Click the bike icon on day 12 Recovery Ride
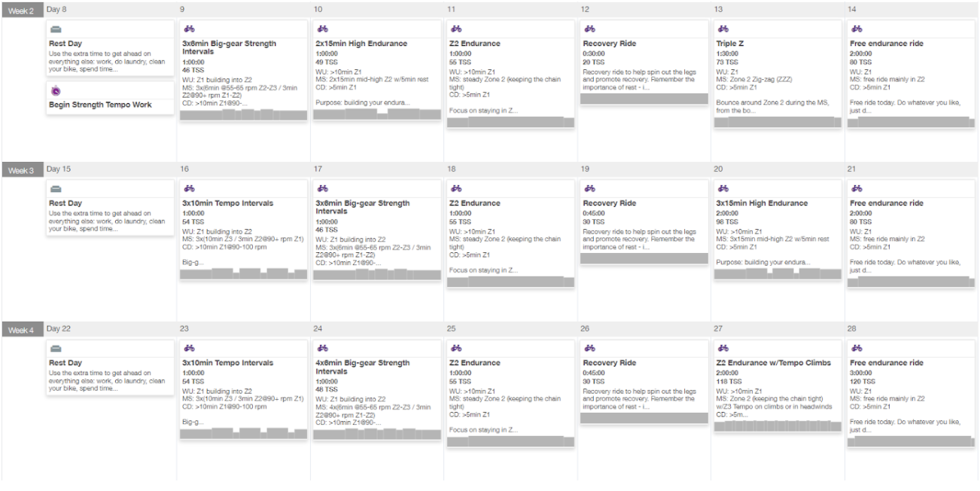 590,29
